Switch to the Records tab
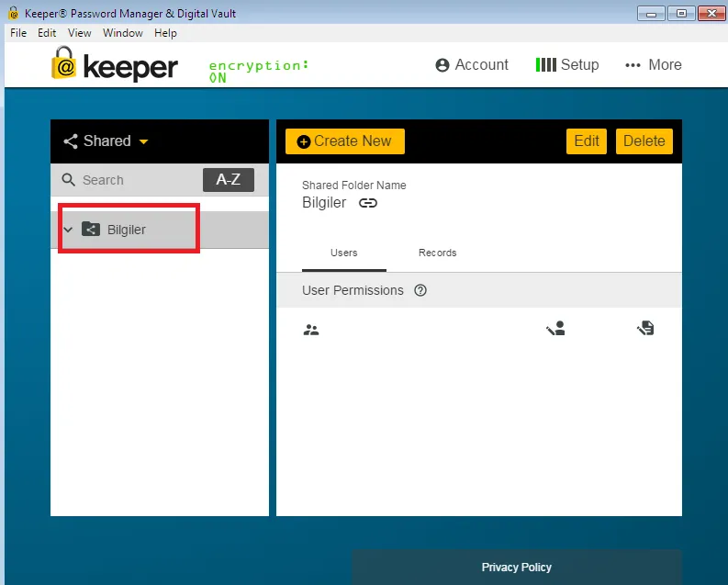728x585 pixels. pyautogui.click(x=437, y=253)
